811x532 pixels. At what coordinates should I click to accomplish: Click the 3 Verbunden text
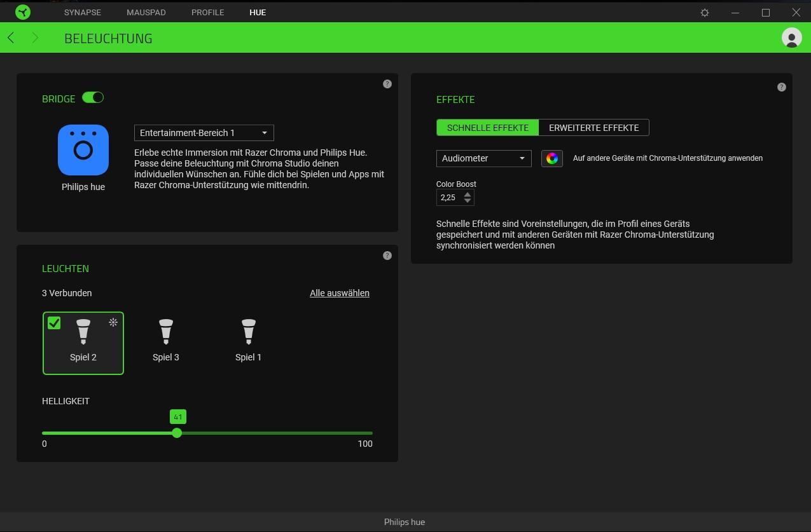(67, 293)
